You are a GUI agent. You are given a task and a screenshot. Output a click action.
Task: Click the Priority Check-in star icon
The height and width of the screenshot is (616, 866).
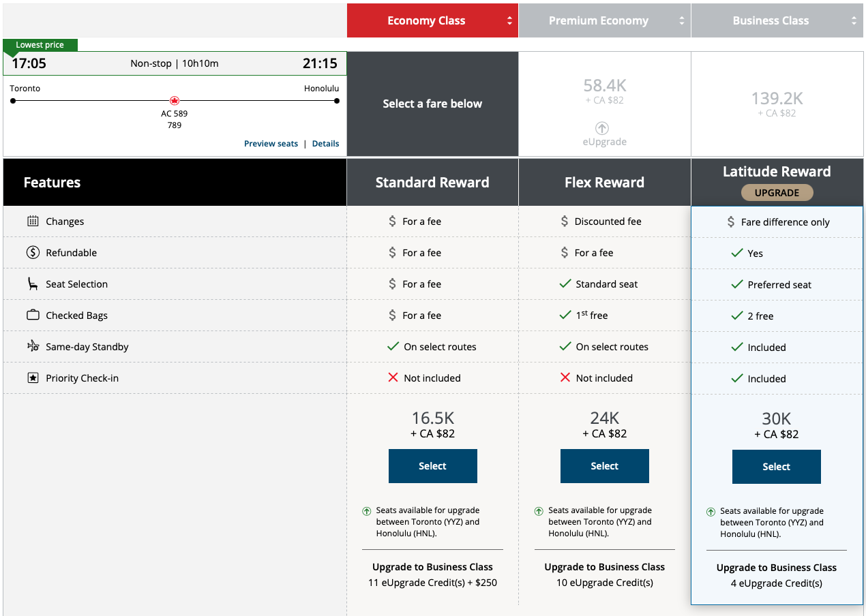33,378
